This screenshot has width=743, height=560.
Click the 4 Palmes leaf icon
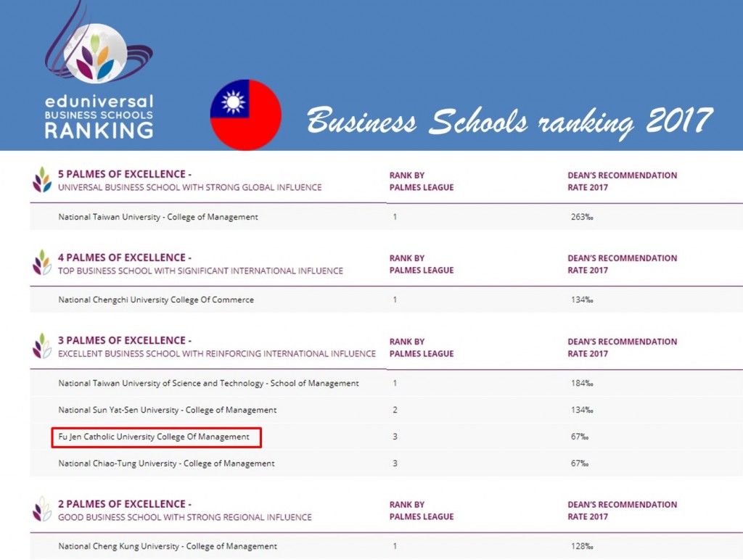42,263
